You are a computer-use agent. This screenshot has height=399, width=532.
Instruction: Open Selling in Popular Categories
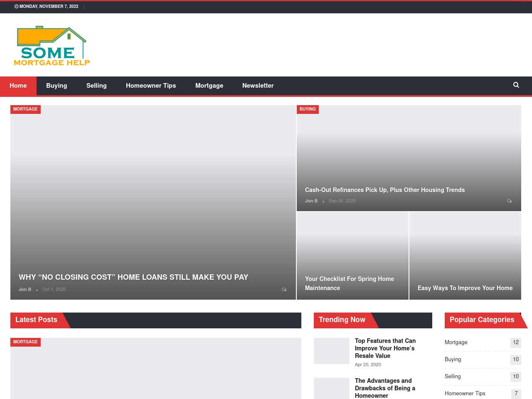click(x=453, y=377)
